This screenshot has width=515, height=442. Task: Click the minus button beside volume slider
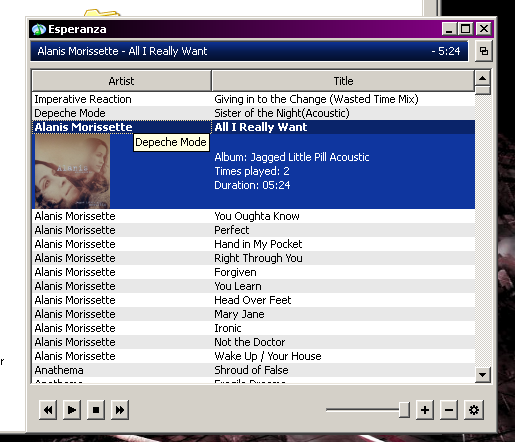(x=449, y=410)
